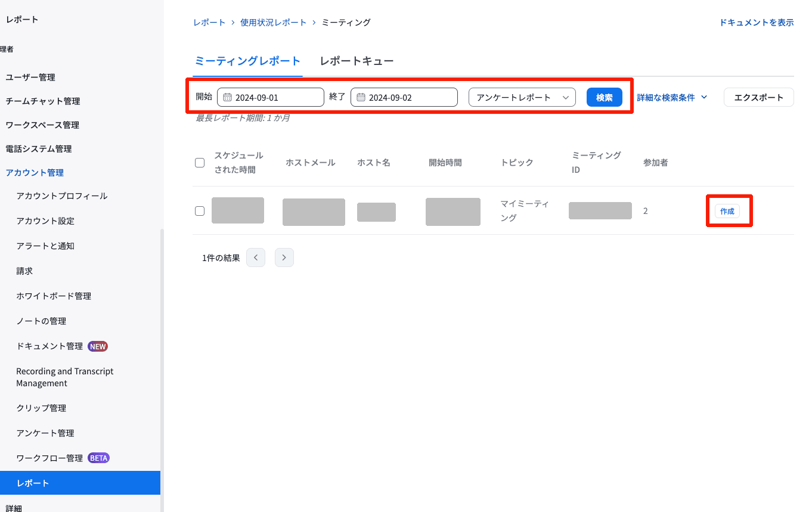Viewport: 812px width, 512px height.
Task: Click ホストメール column header
Action: pos(311,162)
